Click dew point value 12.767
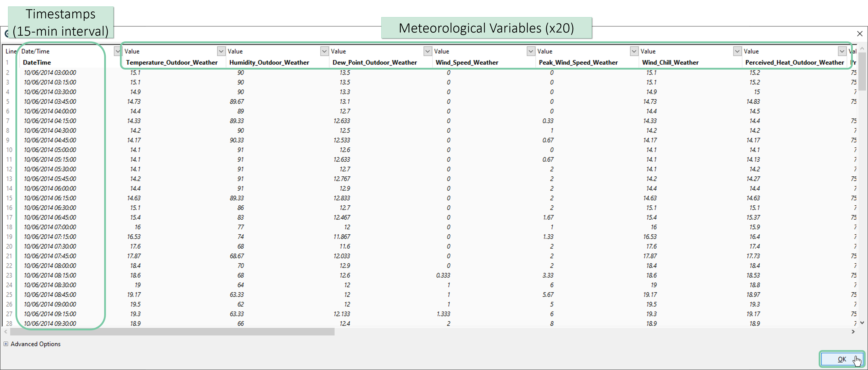Screen dimensions: 868x370 point(342,179)
